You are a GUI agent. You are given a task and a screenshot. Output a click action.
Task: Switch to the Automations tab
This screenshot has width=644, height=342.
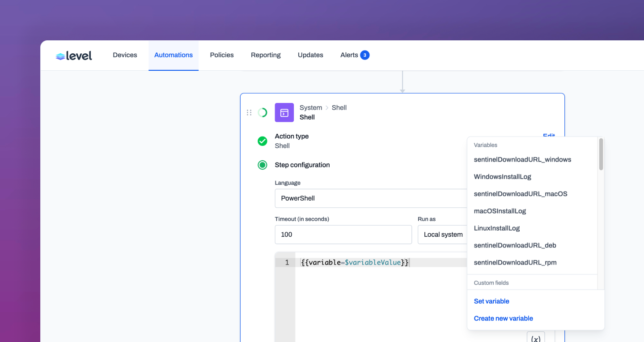174,55
